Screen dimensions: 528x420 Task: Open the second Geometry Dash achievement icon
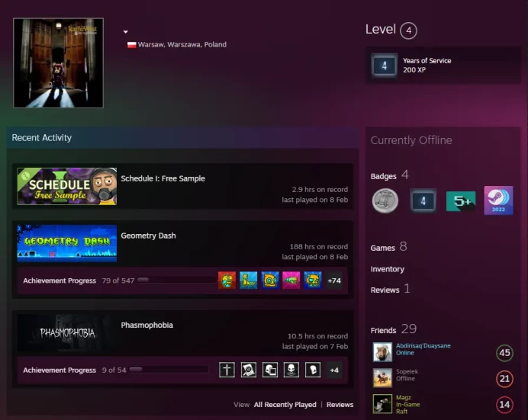pyautogui.click(x=249, y=281)
